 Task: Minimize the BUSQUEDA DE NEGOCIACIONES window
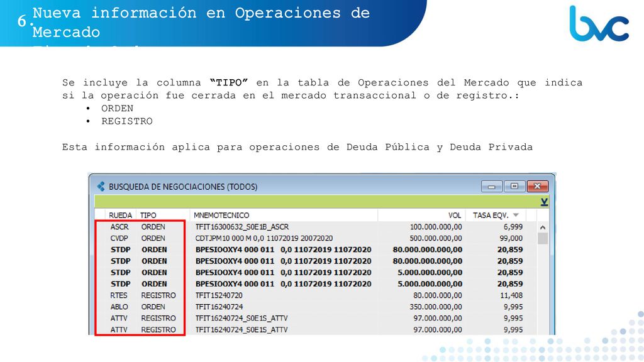492,186
